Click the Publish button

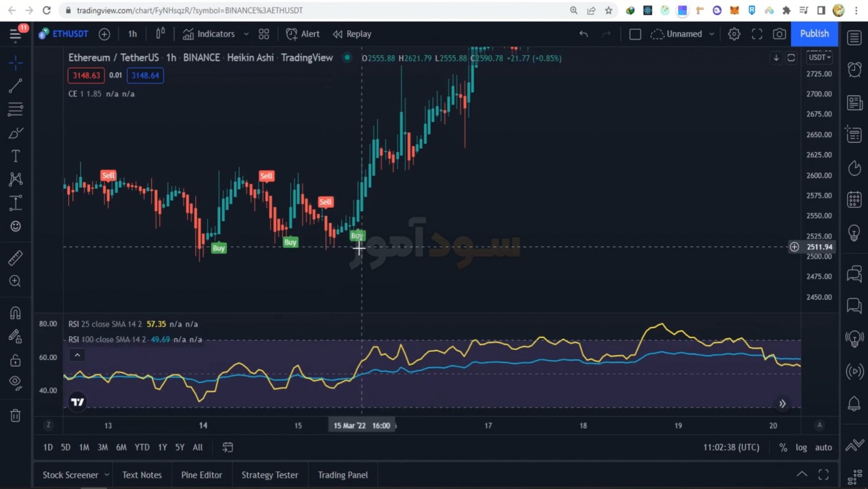(x=814, y=34)
